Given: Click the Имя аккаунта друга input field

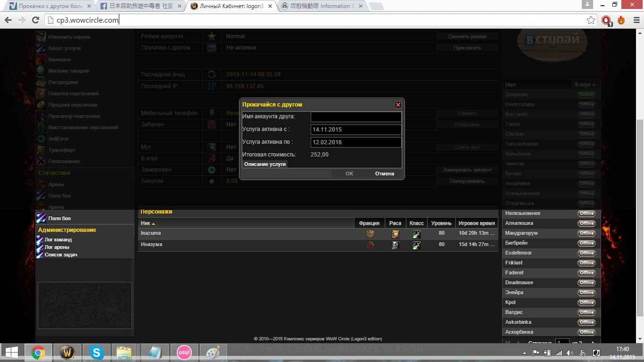Looking at the screenshot, I should click(x=356, y=116).
